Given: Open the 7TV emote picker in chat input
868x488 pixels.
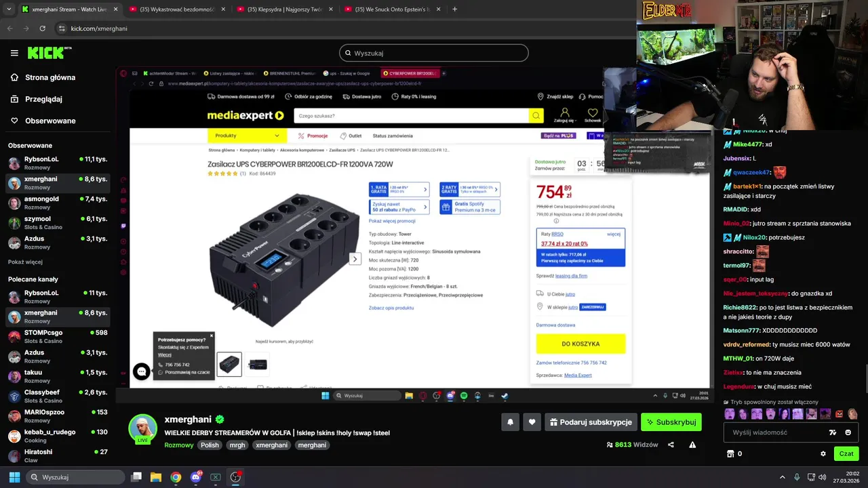Looking at the screenshot, I should 833,432.
